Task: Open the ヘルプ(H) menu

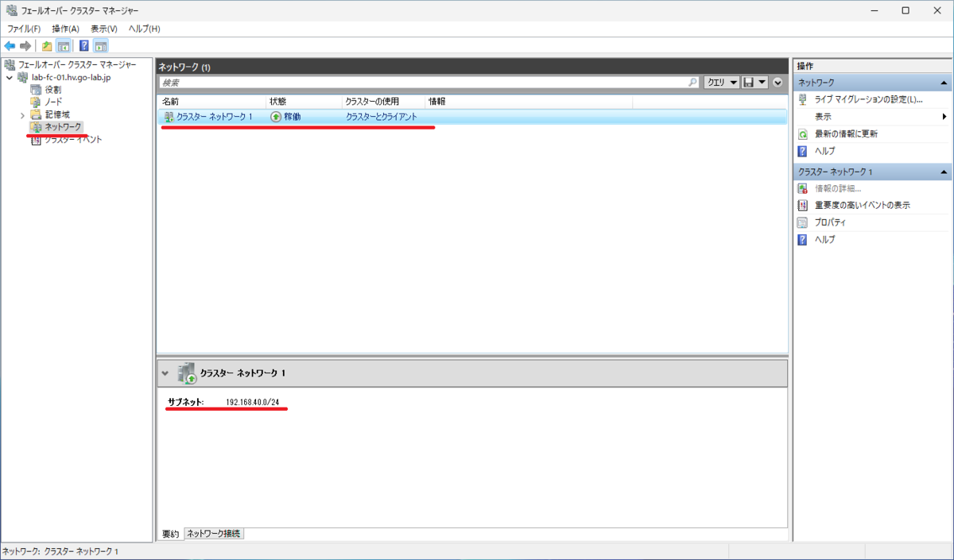Action: [x=144, y=29]
